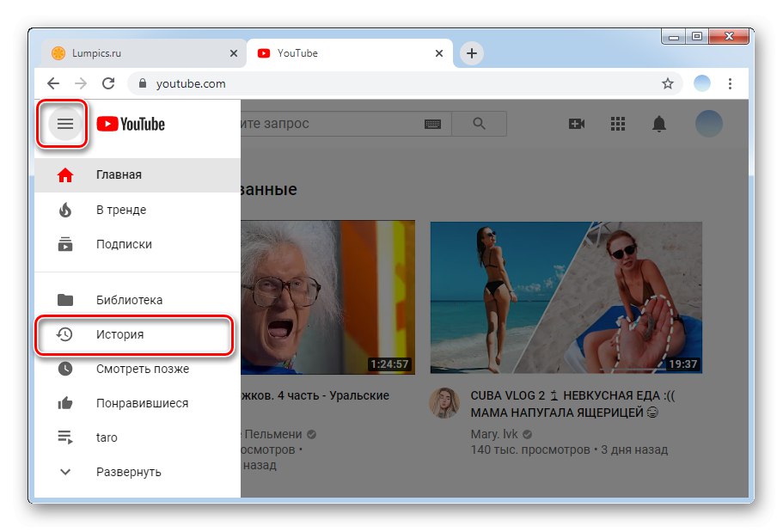
Task: Select the Главная home icon
Action: coord(64,174)
